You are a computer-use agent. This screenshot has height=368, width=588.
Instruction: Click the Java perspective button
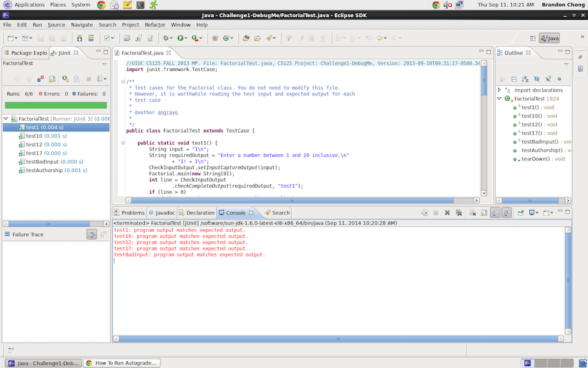(x=550, y=38)
